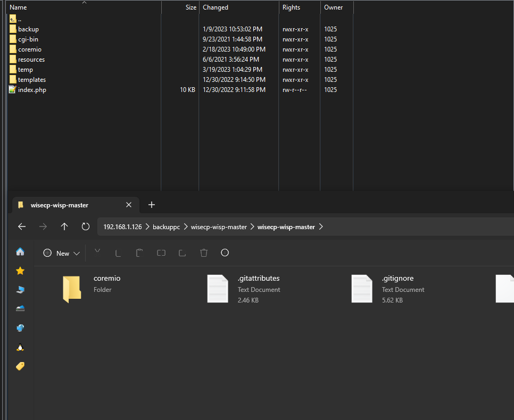This screenshot has height=420, width=514.
Task: Open Favorites star in the sidebar
Action: pos(20,271)
